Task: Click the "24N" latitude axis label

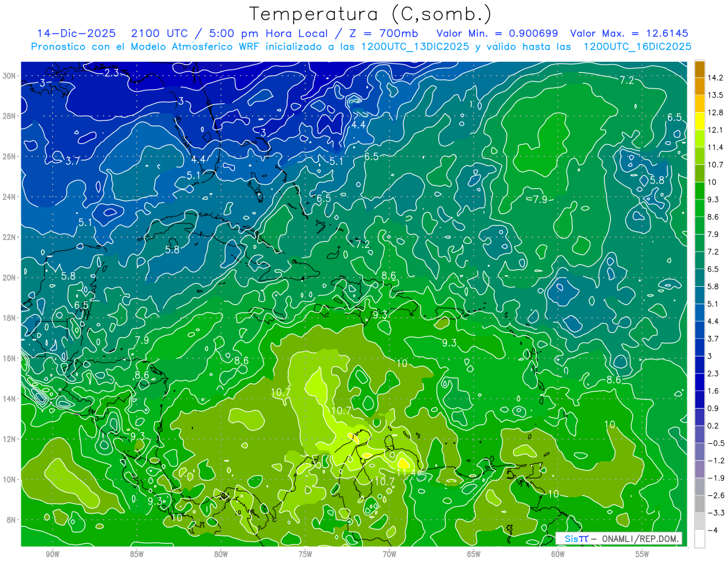Action: pyautogui.click(x=10, y=197)
